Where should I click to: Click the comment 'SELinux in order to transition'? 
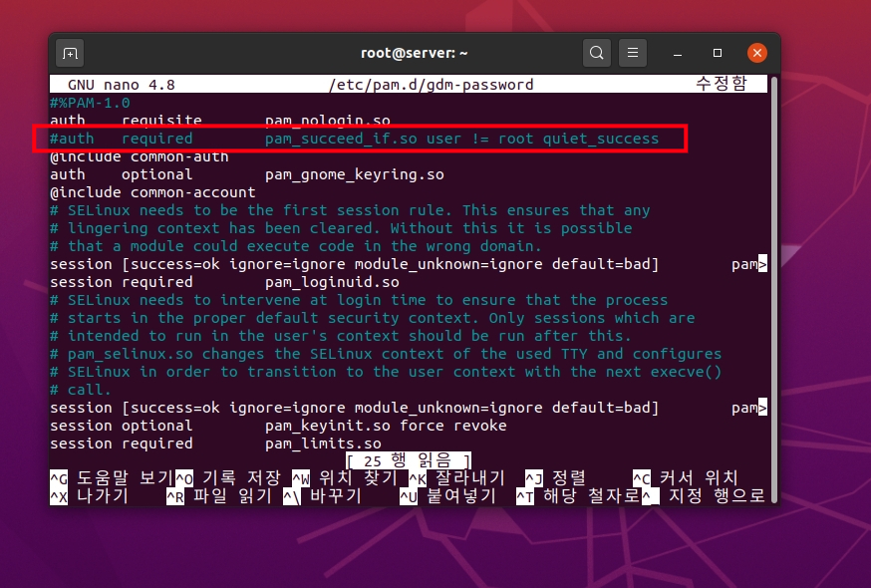point(386,372)
